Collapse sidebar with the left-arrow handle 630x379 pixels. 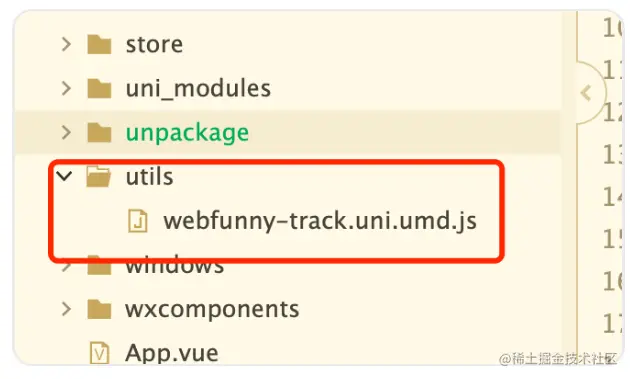click(x=586, y=93)
